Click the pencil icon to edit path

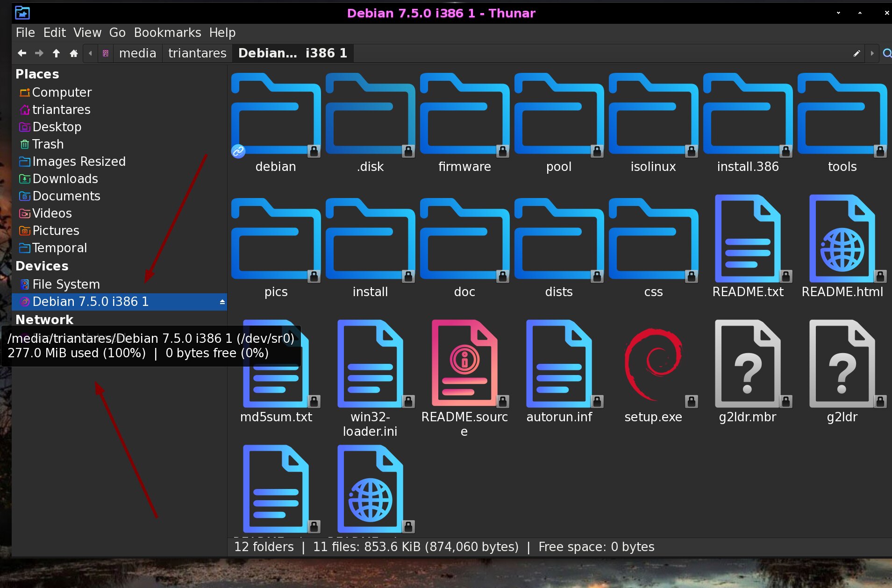(856, 53)
